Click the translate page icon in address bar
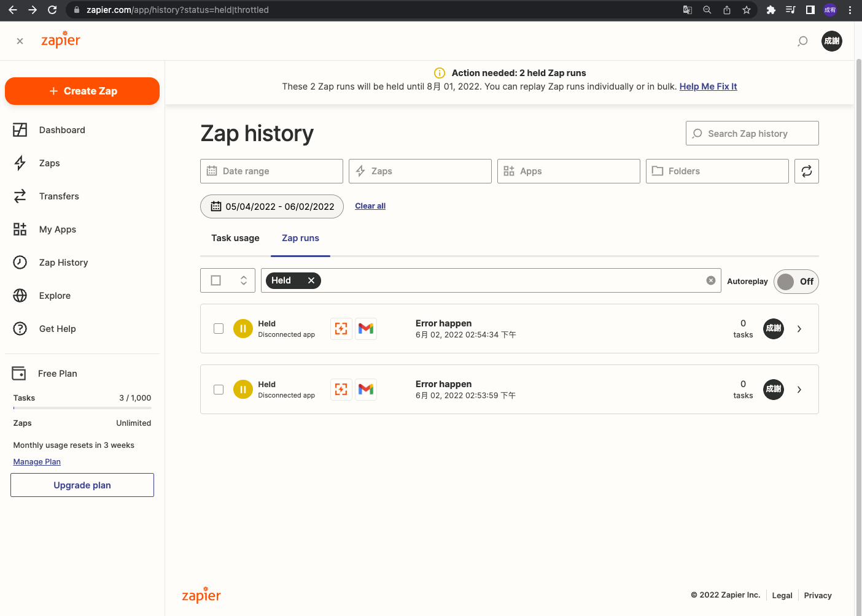862x616 pixels. pyautogui.click(x=688, y=10)
